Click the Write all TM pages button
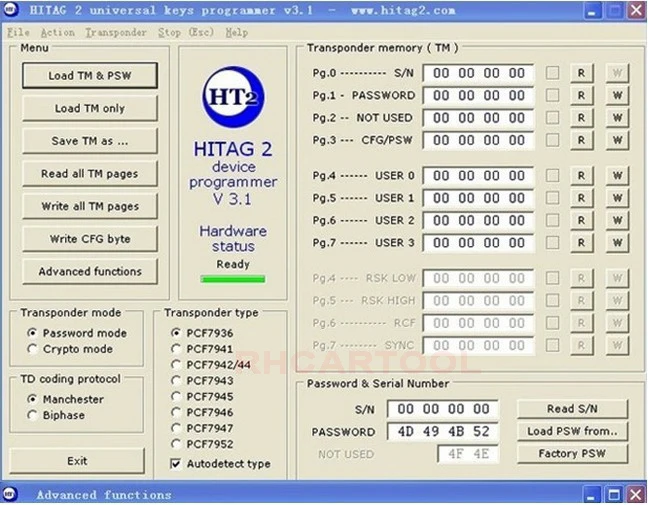The width and height of the screenshot is (648, 505). [90, 206]
